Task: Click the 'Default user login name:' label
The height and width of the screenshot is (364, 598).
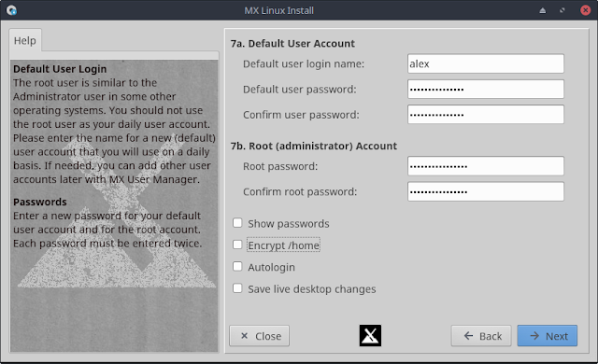Action: coord(304,64)
